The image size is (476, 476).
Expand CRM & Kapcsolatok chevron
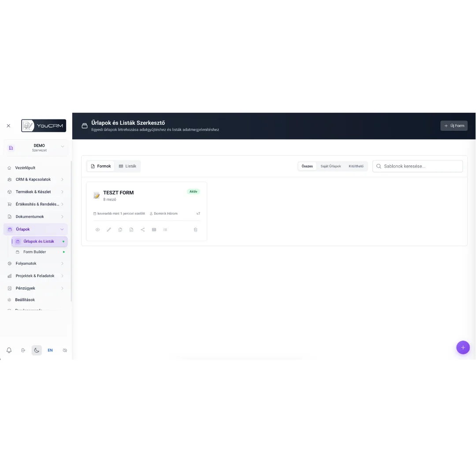tap(62, 179)
